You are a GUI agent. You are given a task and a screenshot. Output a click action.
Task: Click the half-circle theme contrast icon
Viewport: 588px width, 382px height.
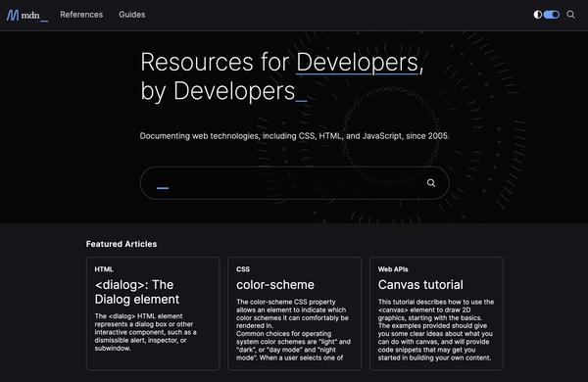click(x=537, y=15)
